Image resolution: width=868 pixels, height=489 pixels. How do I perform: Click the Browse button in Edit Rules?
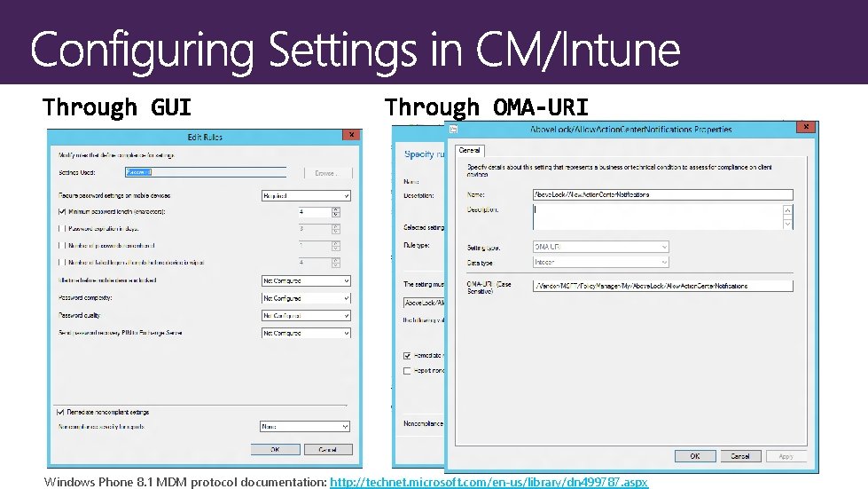(x=328, y=173)
